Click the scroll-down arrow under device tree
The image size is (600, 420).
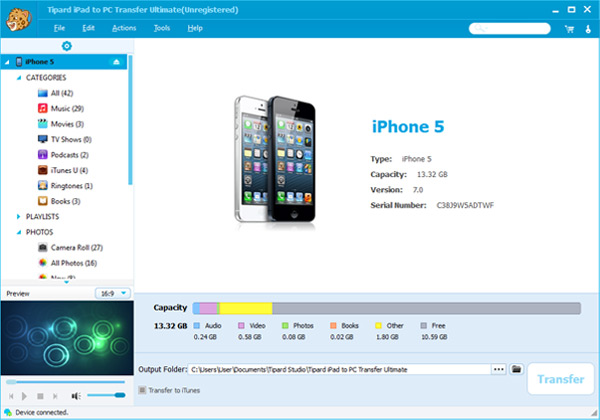[66, 282]
